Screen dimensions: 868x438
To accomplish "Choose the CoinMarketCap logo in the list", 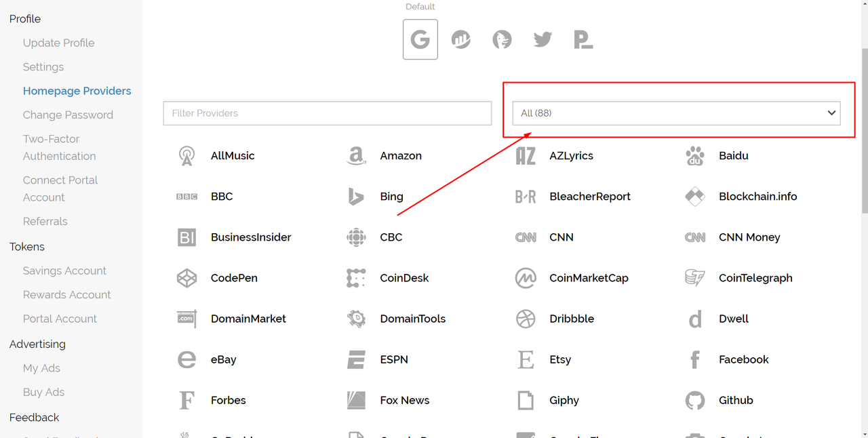I will pyautogui.click(x=526, y=278).
